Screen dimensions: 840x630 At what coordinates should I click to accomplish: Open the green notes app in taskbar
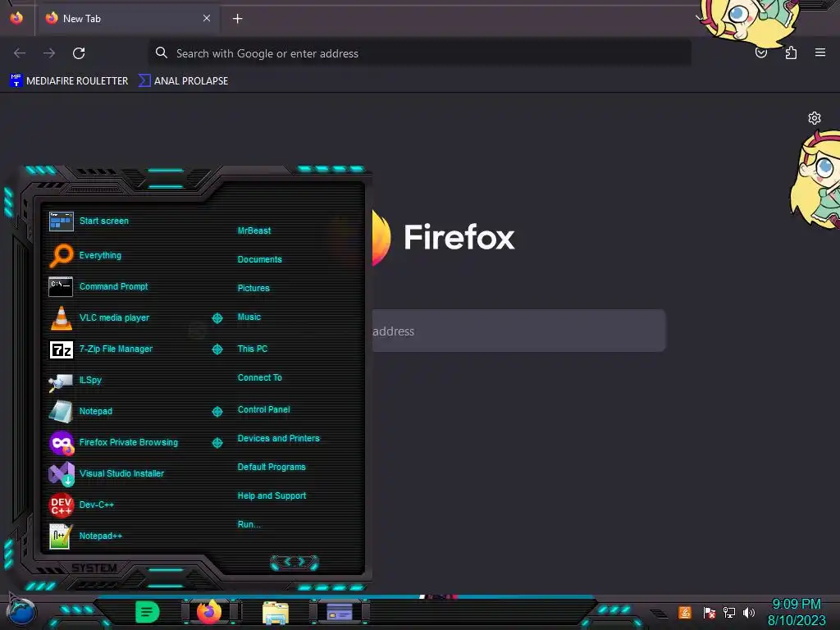click(x=147, y=612)
